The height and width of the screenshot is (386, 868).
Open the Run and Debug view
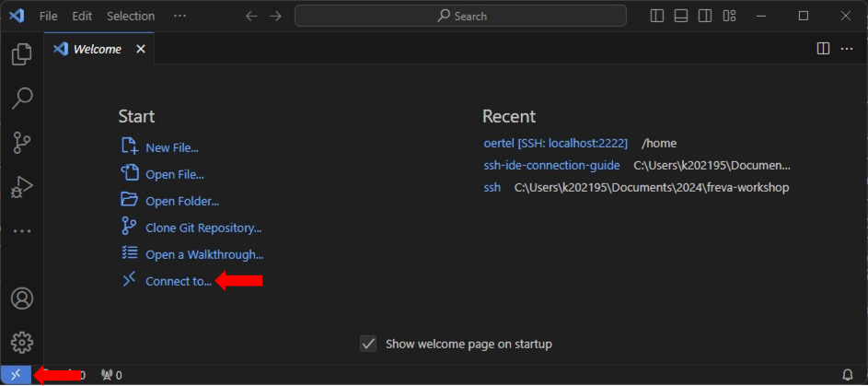[22, 187]
